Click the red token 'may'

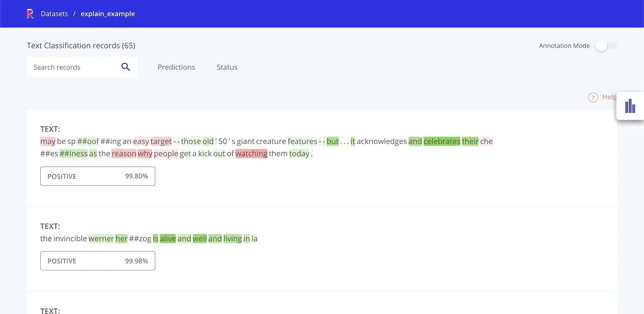(x=48, y=141)
